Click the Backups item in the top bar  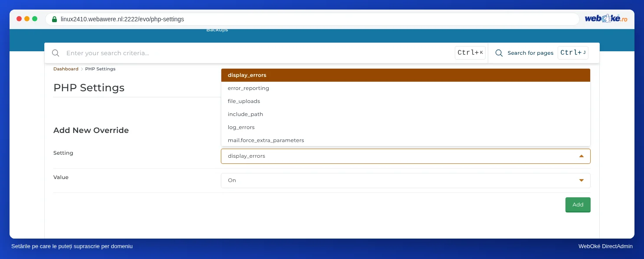(217, 30)
